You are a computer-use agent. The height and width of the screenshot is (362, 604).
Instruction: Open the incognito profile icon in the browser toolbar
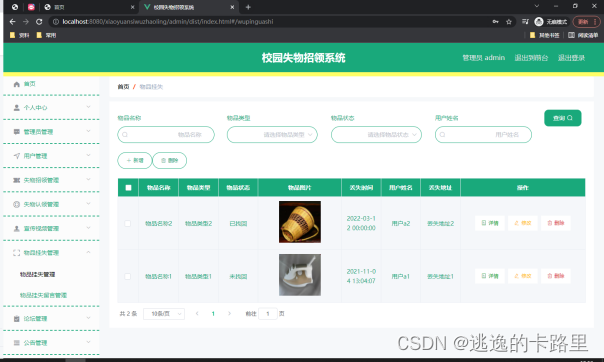click(x=539, y=22)
